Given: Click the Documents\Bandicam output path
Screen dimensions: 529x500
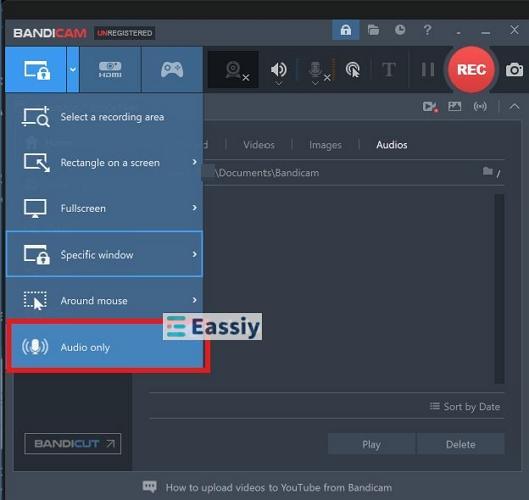Looking at the screenshot, I should 268,173.
